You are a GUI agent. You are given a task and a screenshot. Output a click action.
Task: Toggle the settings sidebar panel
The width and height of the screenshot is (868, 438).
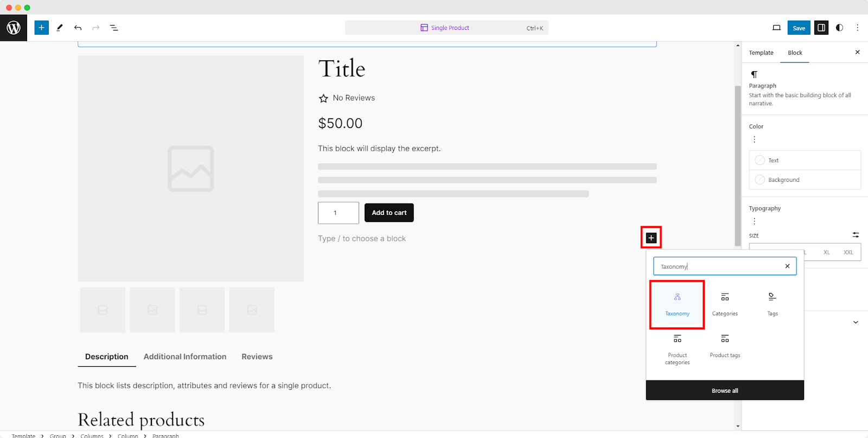point(821,28)
